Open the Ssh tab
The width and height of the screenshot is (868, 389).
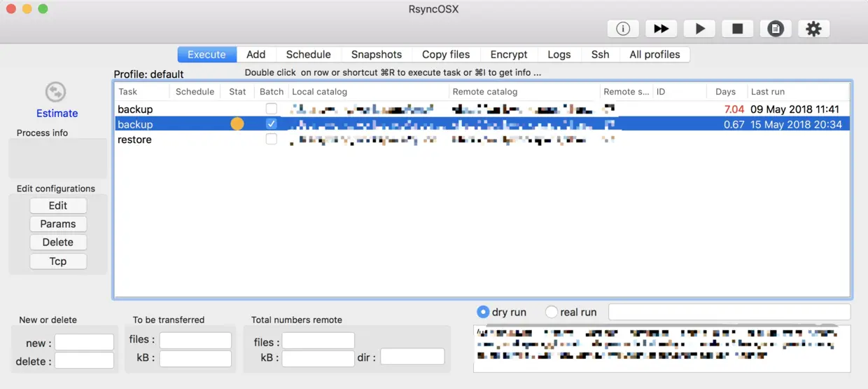(601, 55)
